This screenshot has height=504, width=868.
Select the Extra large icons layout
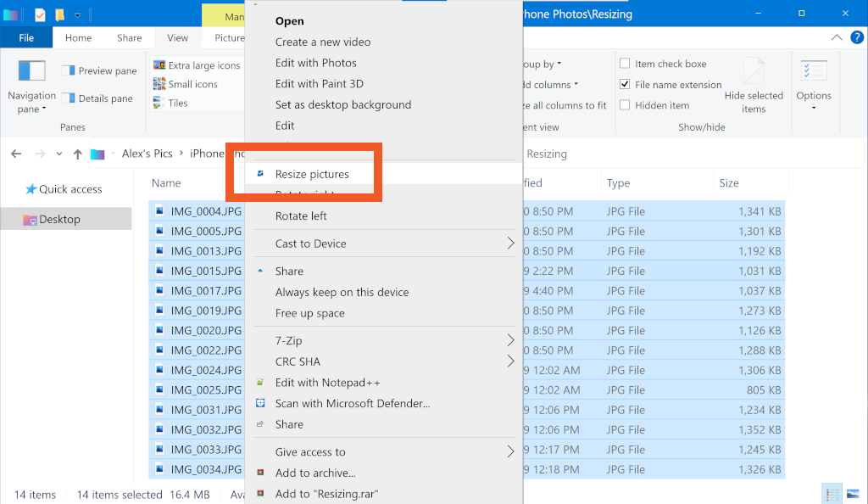click(x=197, y=65)
